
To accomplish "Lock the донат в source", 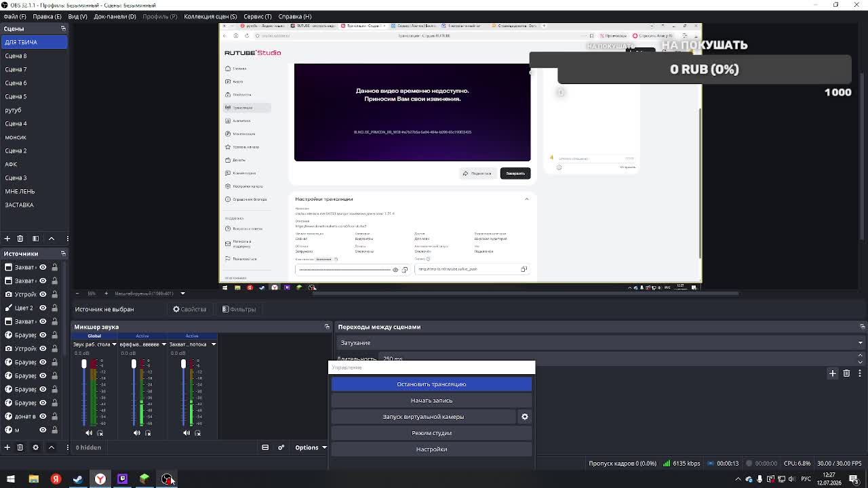I will [55, 416].
